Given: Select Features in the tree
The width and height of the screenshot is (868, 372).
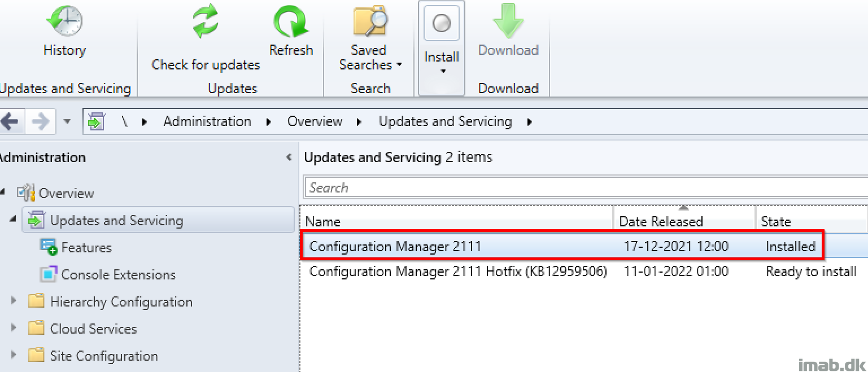Looking at the screenshot, I should [86, 247].
